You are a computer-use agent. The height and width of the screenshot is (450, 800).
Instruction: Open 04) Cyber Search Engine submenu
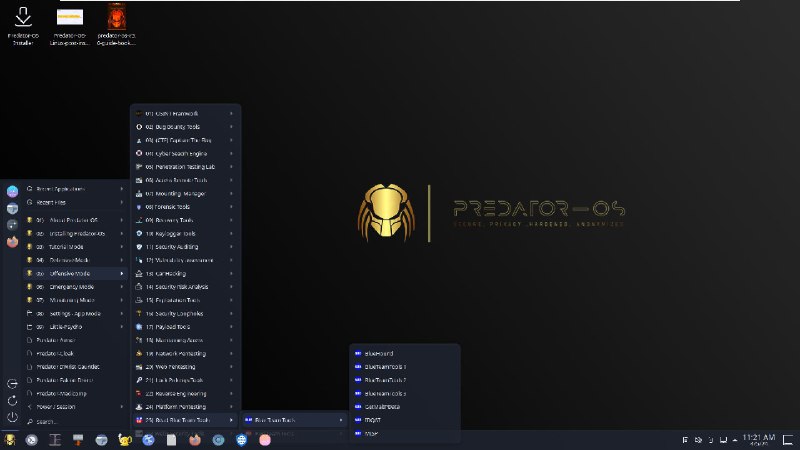[x=185, y=153]
